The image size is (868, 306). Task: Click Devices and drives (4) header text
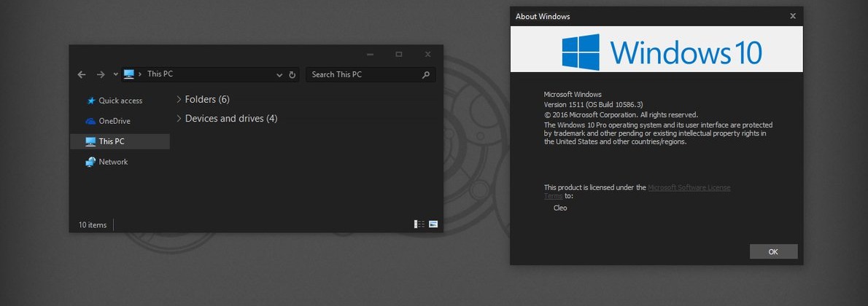(x=231, y=119)
